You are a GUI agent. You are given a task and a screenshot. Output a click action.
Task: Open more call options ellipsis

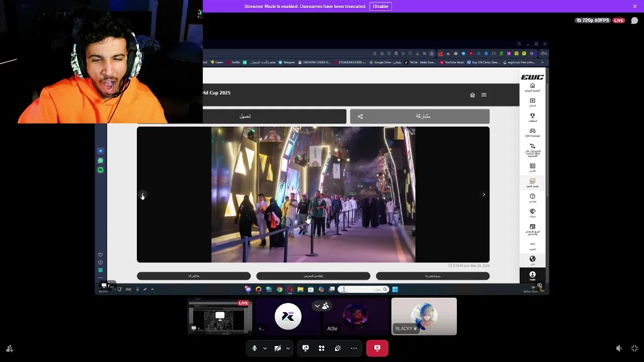click(x=354, y=348)
